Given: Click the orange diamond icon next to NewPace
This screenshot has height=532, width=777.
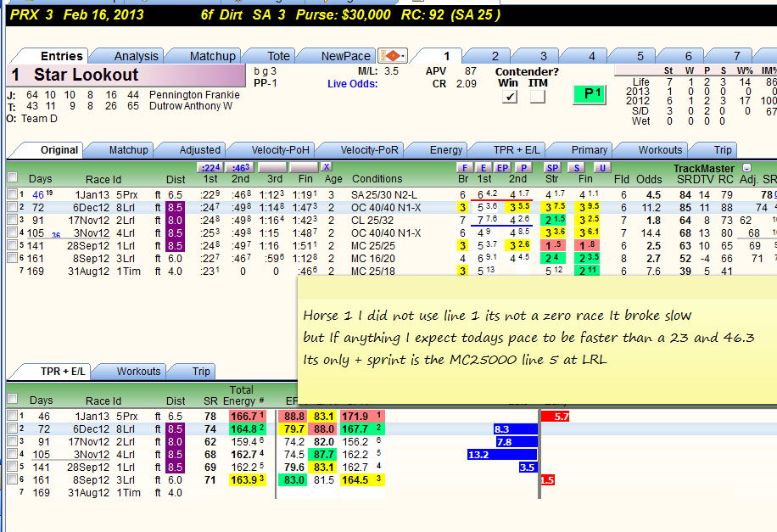Looking at the screenshot, I should pos(392,55).
